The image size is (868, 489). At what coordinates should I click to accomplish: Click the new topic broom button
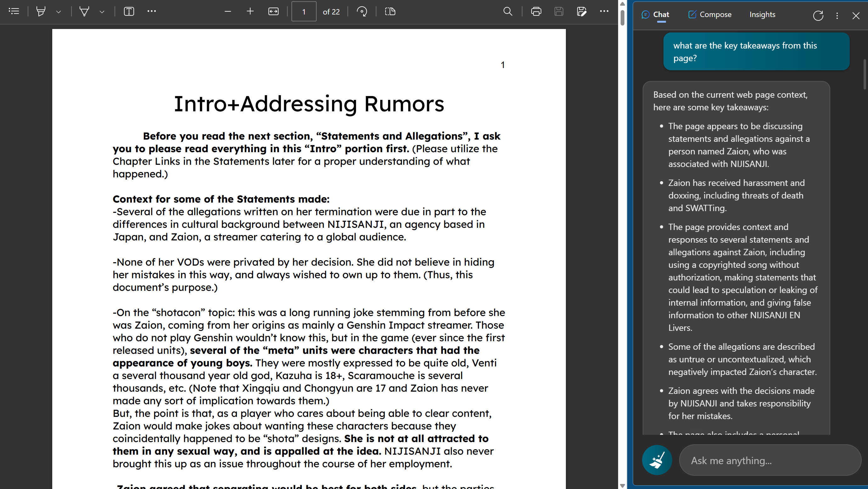[657, 460]
